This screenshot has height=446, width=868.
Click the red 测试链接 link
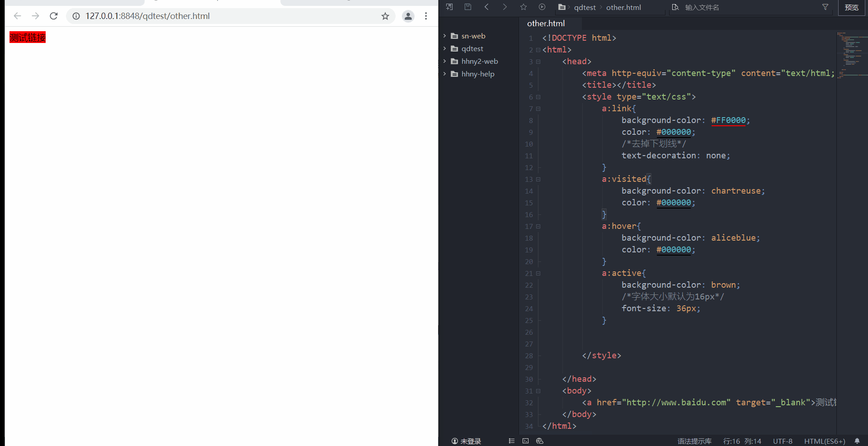click(28, 38)
